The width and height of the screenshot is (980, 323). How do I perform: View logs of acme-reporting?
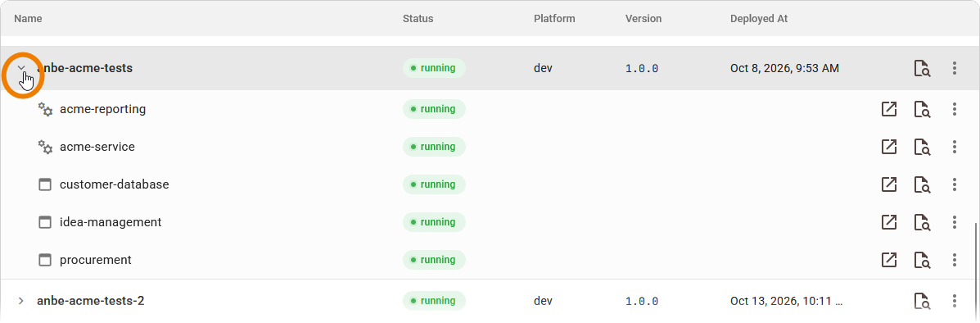[x=923, y=110]
